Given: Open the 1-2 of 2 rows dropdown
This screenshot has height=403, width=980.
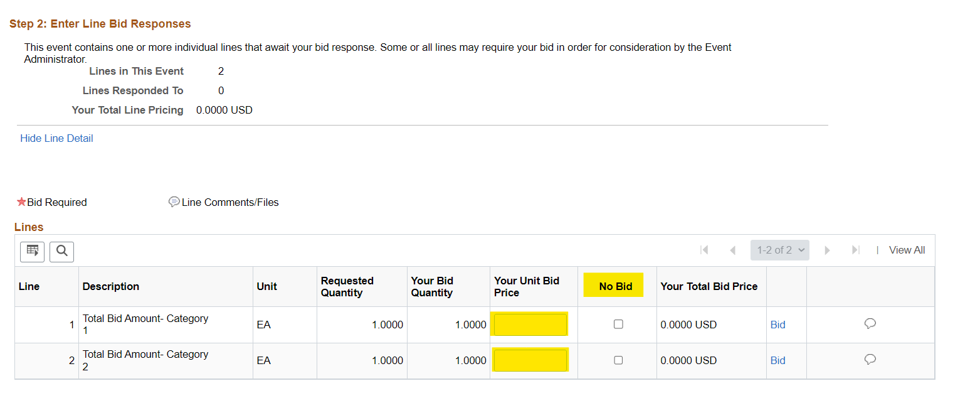Looking at the screenshot, I should point(780,250).
